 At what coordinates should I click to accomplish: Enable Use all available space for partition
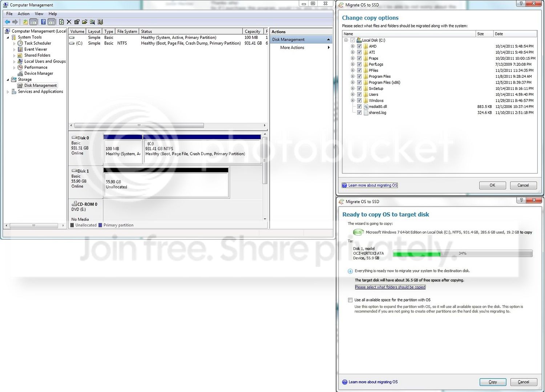coord(350,300)
